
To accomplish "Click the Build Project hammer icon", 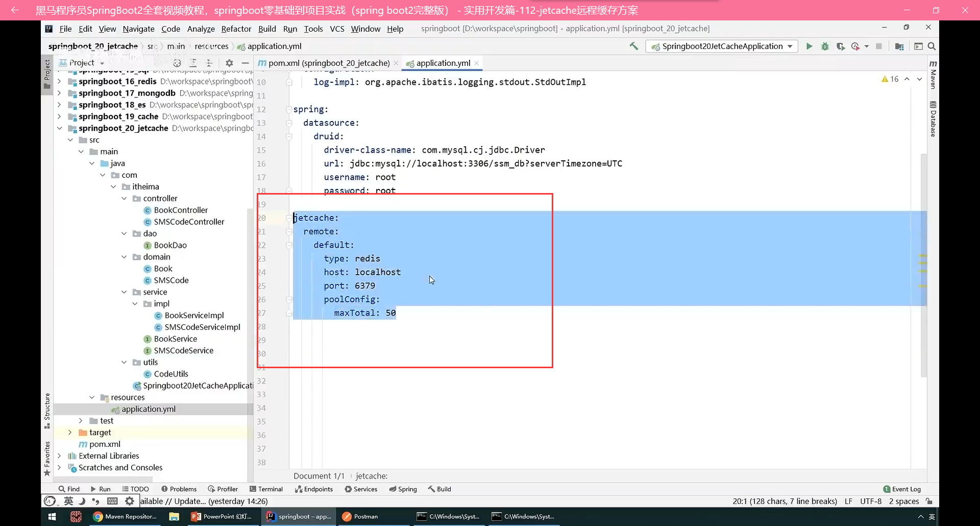I will [633, 46].
